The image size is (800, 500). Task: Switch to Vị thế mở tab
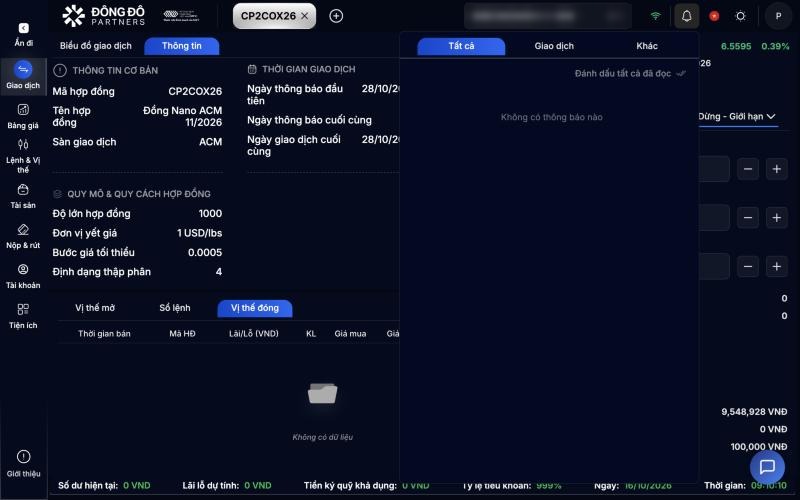(x=95, y=308)
